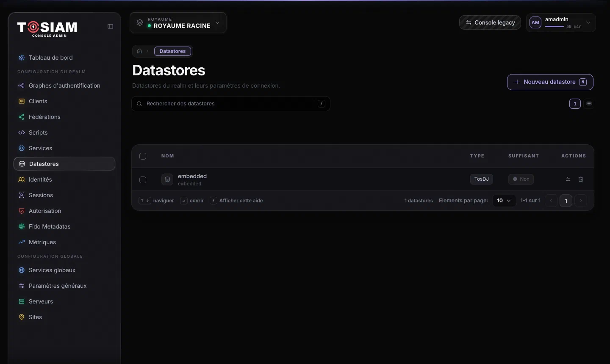Click pagination page 1 button

[566, 201]
